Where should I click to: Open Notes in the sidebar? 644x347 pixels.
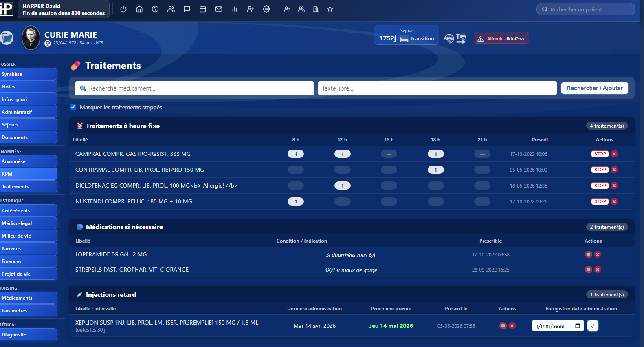pyautogui.click(x=28, y=87)
